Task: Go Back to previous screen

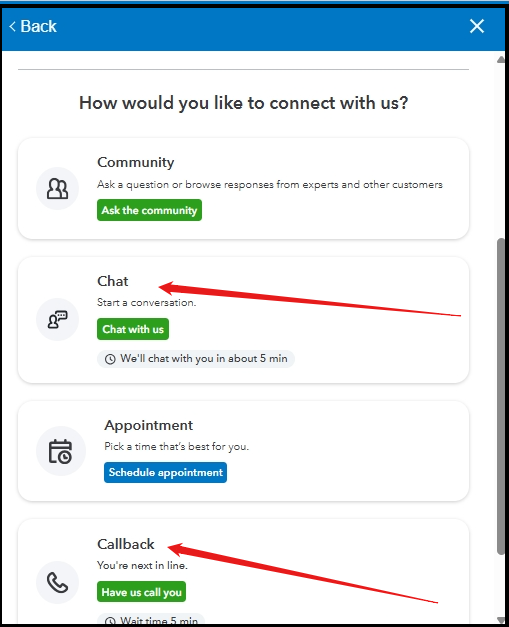Action: pyautogui.click(x=33, y=26)
